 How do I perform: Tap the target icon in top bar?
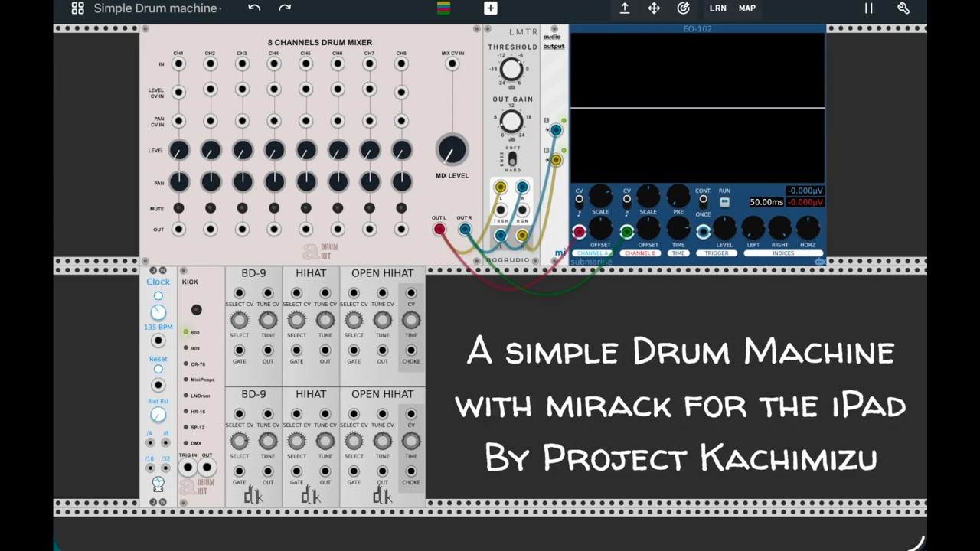684,8
